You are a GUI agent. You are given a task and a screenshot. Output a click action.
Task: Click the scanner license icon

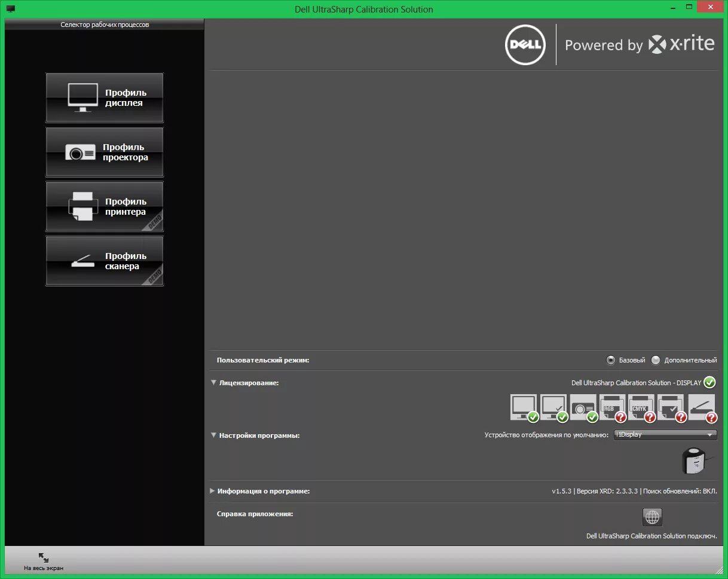701,407
